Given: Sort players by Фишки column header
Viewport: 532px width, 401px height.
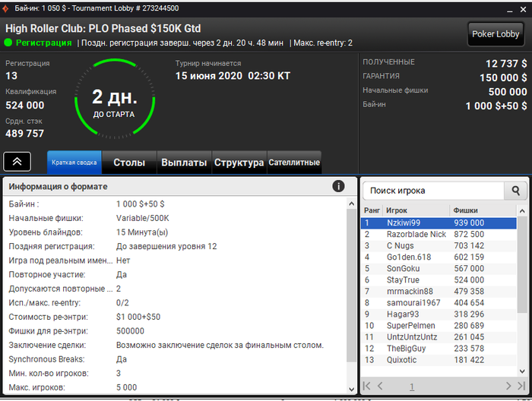Looking at the screenshot, I should (x=483, y=210).
